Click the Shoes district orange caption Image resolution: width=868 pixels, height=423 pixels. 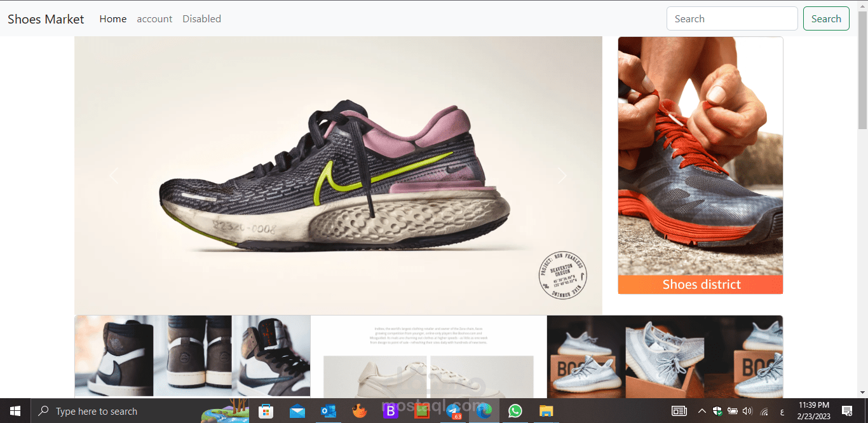(x=700, y=284)
